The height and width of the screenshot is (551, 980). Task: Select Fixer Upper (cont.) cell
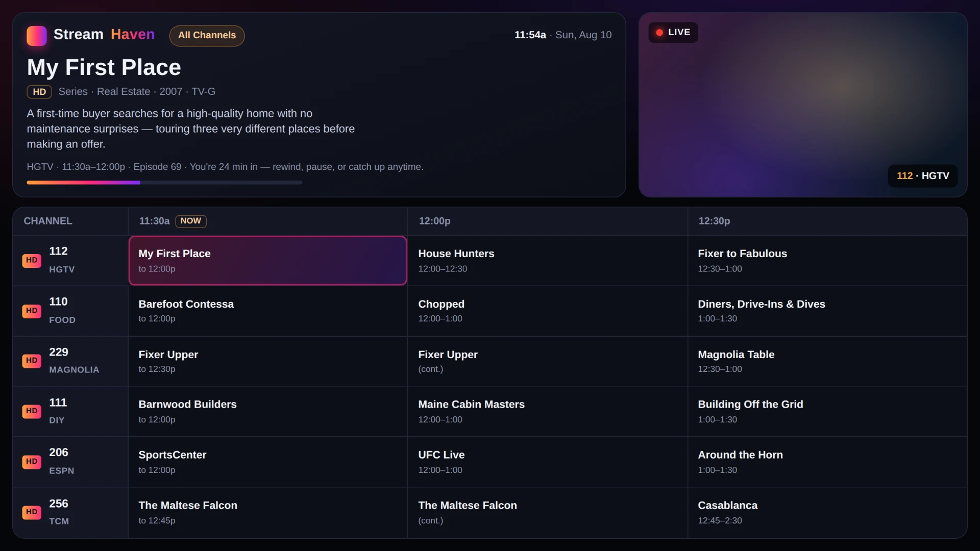coord(548,361)
